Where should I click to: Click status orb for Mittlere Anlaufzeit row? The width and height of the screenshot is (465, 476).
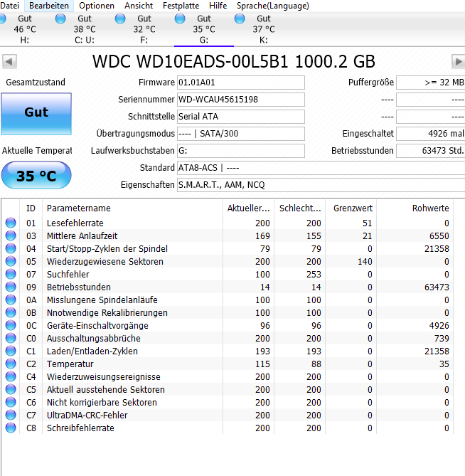pos(11,236)
